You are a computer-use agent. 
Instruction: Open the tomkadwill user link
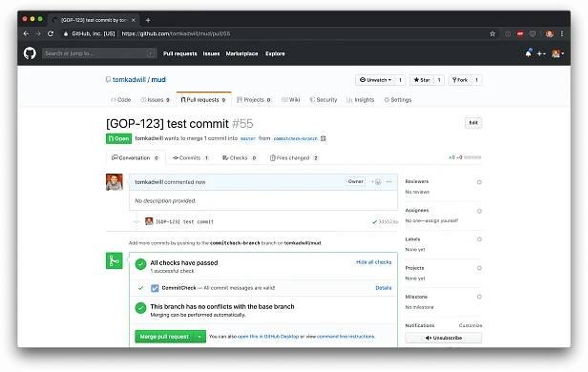[129, 79]
